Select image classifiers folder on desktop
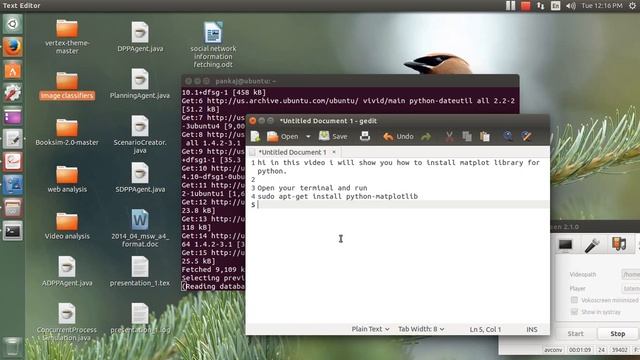Screen dimensions: 640x360 (x=67, y=86)
